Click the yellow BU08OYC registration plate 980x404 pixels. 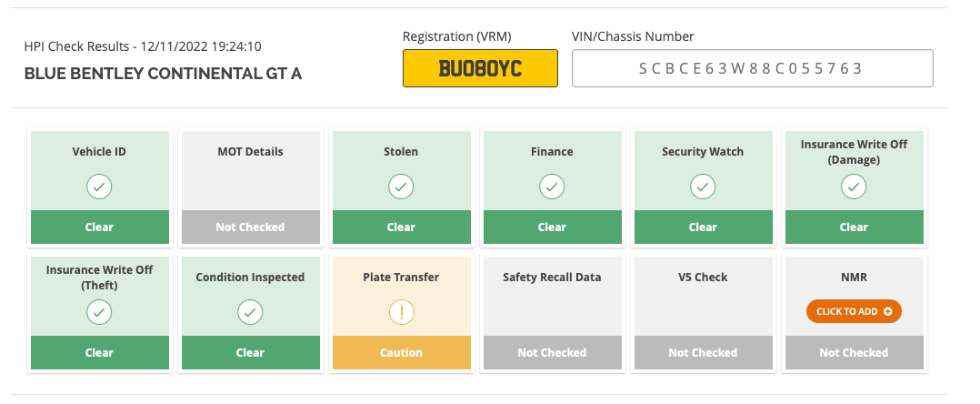(480, 68)
